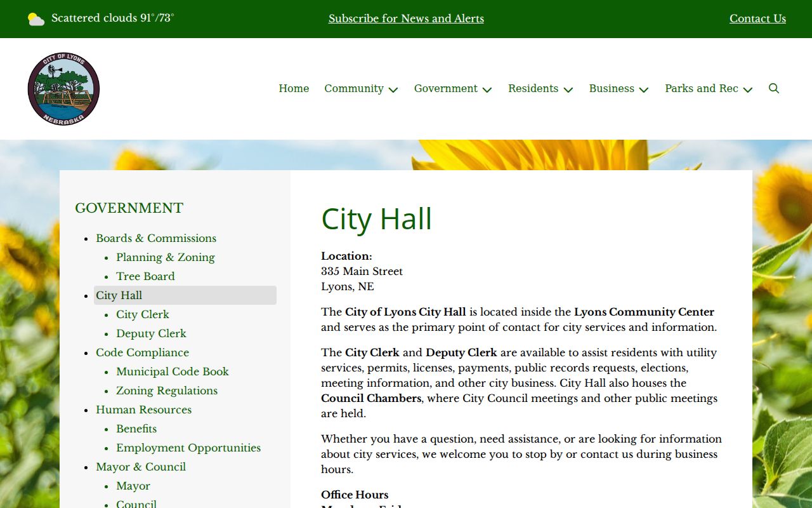Open the Residents menu item
The height and width of the screenshot is (508, 812).
click(533, 88)
